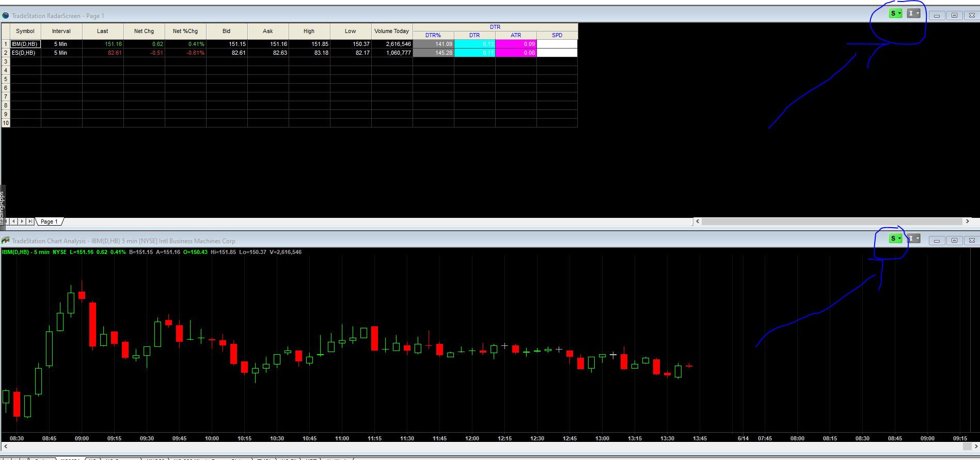Click the IBM(D,HB) - 5 min chart label
Viewport: 980px width, 460px height.
click(x=26, y=252)
